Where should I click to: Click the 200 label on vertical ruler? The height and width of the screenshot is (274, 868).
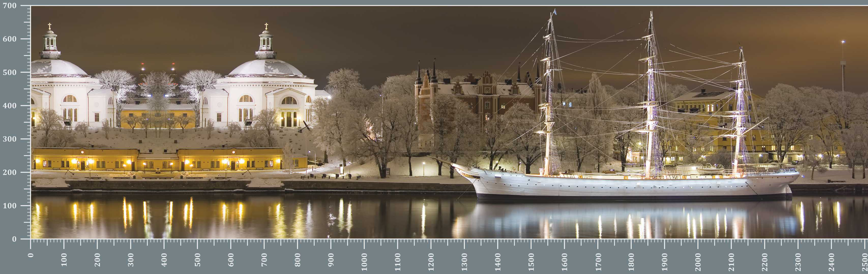(9, 172)
